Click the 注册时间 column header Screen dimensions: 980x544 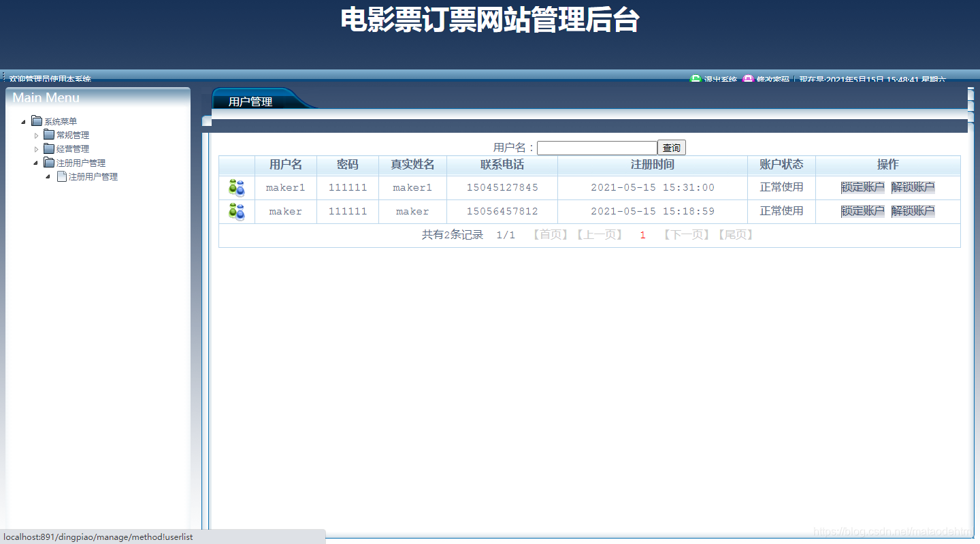653,165
